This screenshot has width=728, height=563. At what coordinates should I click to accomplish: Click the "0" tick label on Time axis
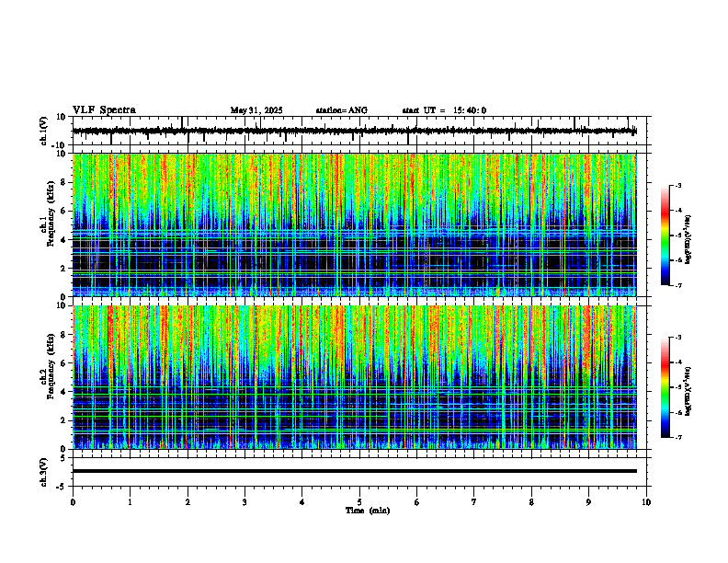[73, 502]
